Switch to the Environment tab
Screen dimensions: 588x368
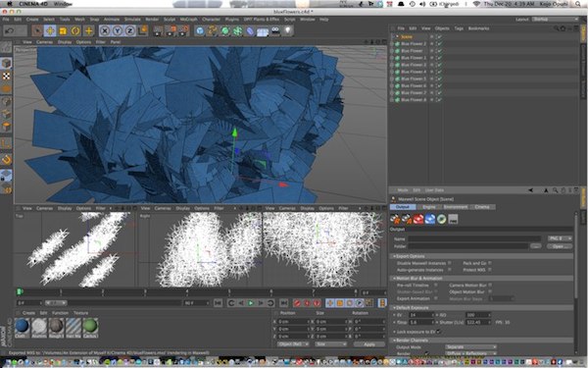(x=456, y=207)
